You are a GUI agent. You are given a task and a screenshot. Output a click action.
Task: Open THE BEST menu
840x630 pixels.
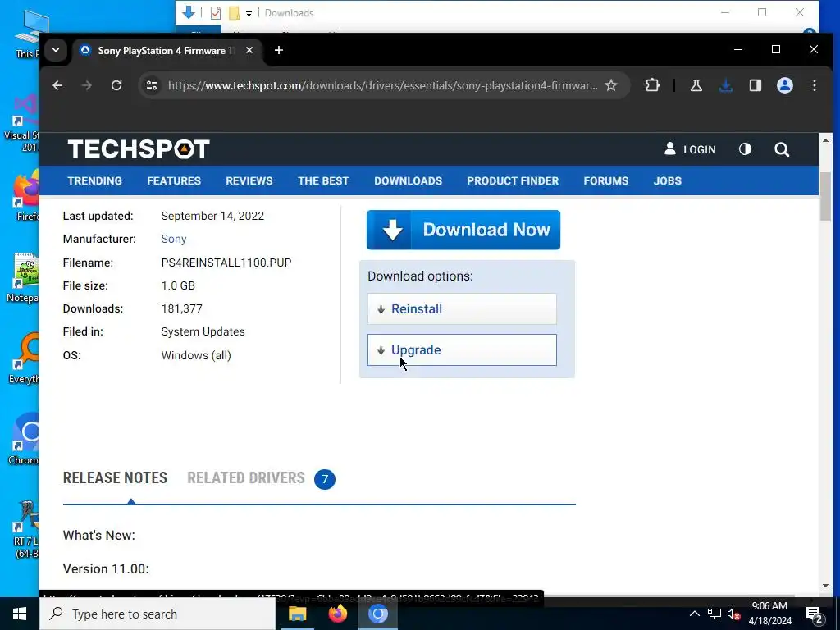[x=323, y=181]
